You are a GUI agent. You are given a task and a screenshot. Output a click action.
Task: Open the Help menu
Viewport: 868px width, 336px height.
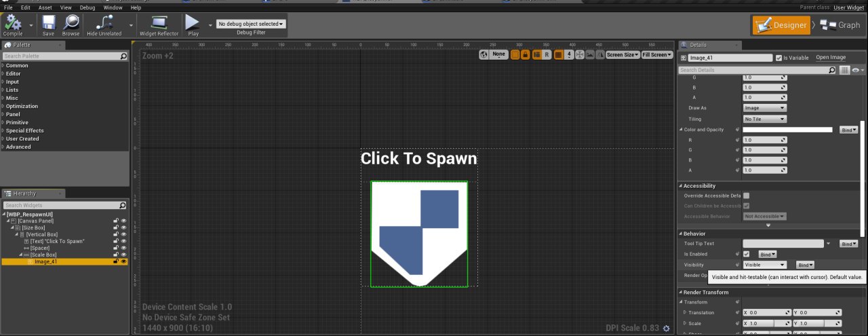tap(136, 7)
